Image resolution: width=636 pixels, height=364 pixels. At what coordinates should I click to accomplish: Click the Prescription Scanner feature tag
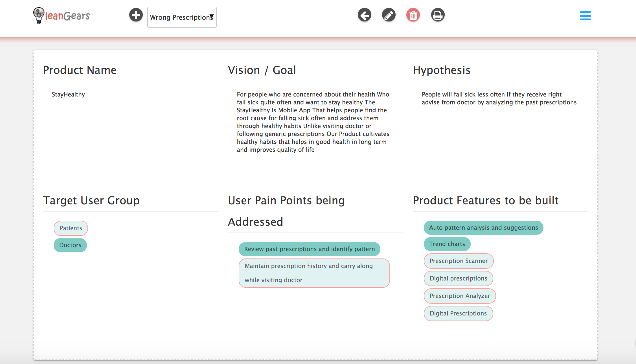[459, 261]
